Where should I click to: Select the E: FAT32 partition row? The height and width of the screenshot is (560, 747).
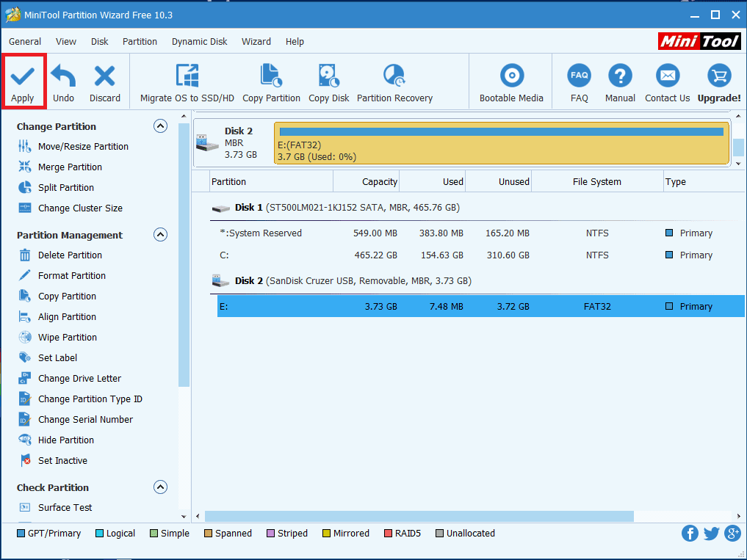481,306
